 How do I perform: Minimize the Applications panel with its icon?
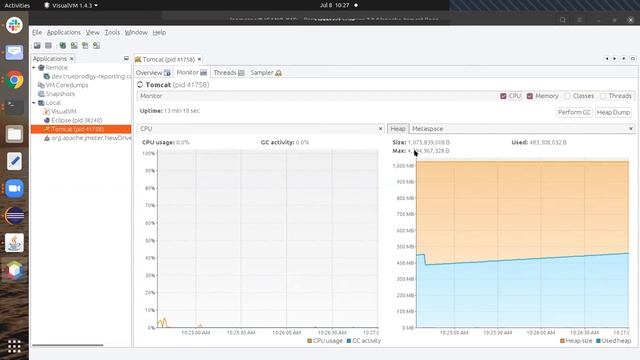click(x=126, y=58)
